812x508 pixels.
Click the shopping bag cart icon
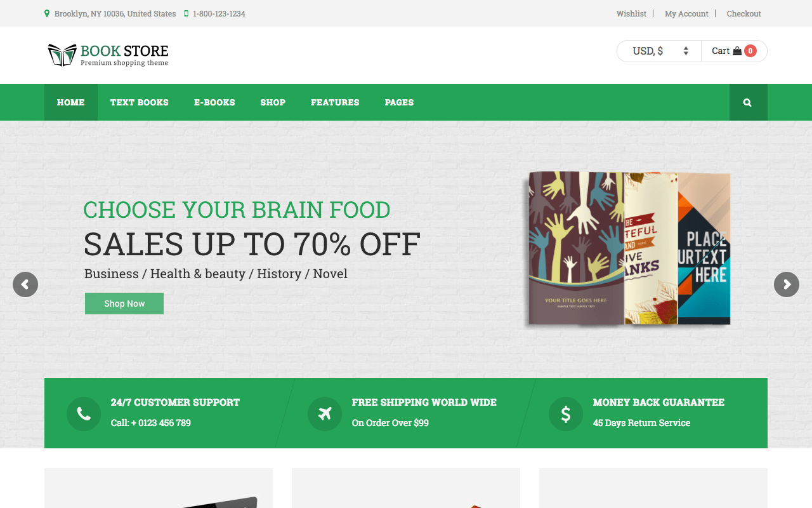pos(737,51)
